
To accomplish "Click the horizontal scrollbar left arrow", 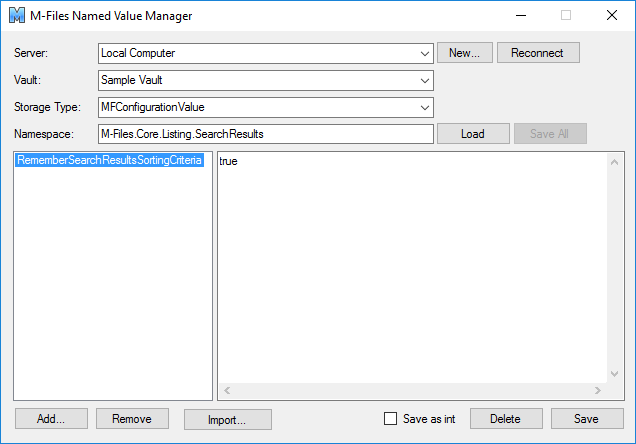I will pyautogui.click(x=227, y=390).
